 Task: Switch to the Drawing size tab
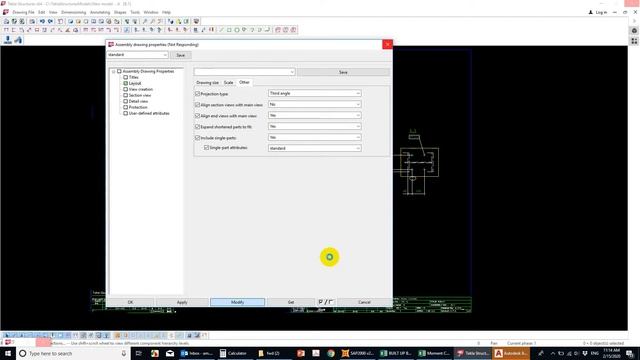[207, 82]
